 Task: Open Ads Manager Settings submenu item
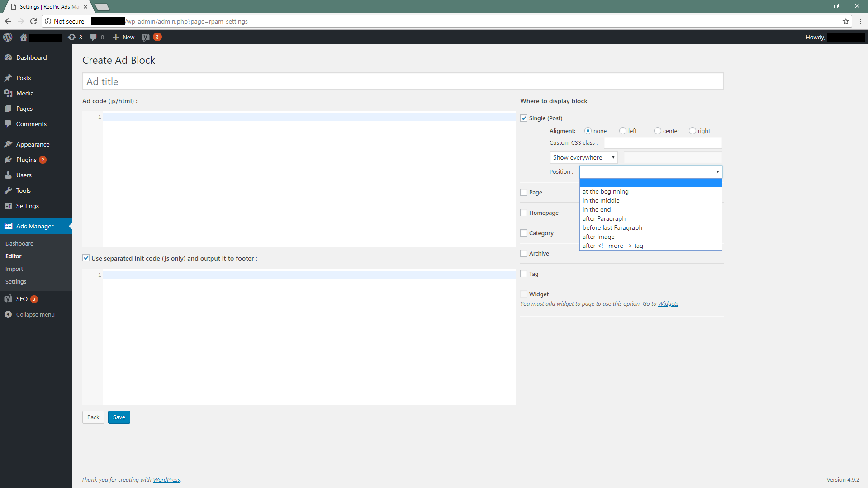tap(16, 281)
